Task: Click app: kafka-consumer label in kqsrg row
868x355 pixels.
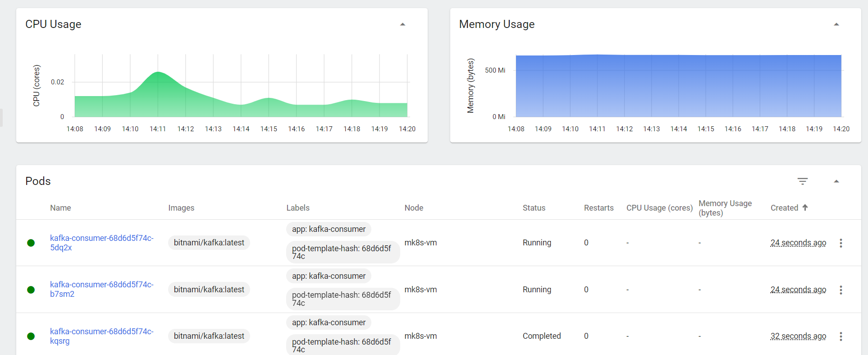Action: click(329, 323)
